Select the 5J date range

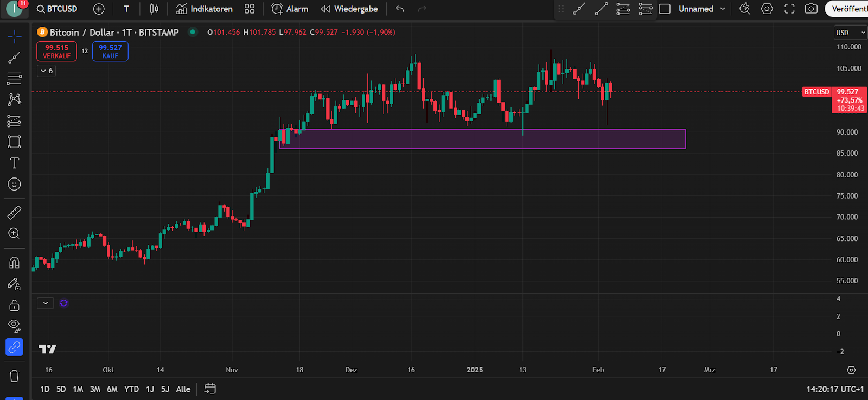pos(165,389)
